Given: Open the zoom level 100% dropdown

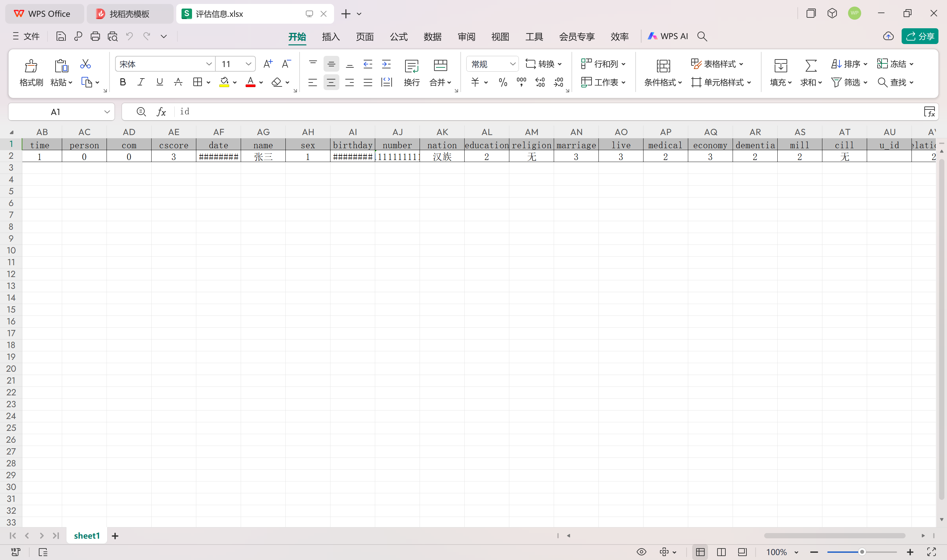Looking at the screenshot, I should click(x=796, y=552).
